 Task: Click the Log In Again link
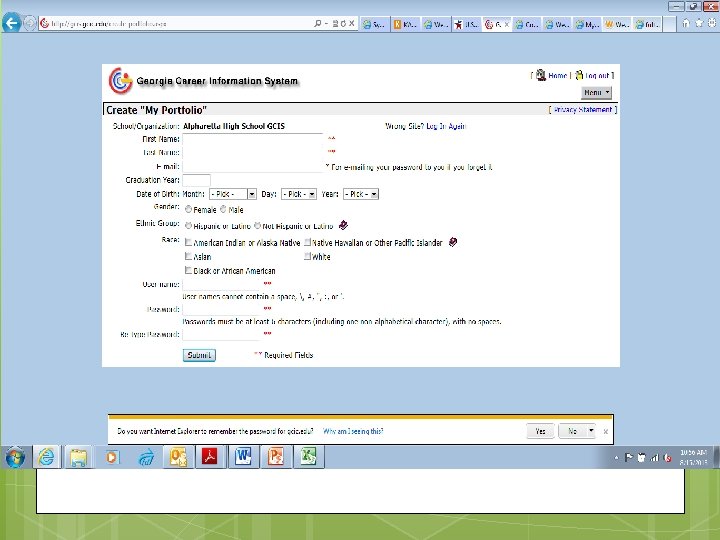pos(446,126)
